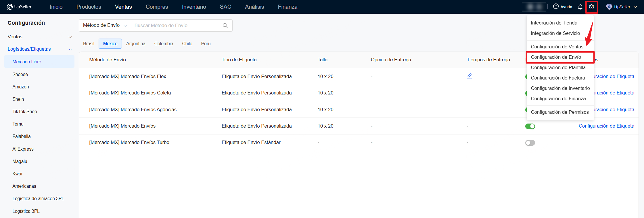Edit delivery times for Mercado Envíos Flex

[469, 76]
